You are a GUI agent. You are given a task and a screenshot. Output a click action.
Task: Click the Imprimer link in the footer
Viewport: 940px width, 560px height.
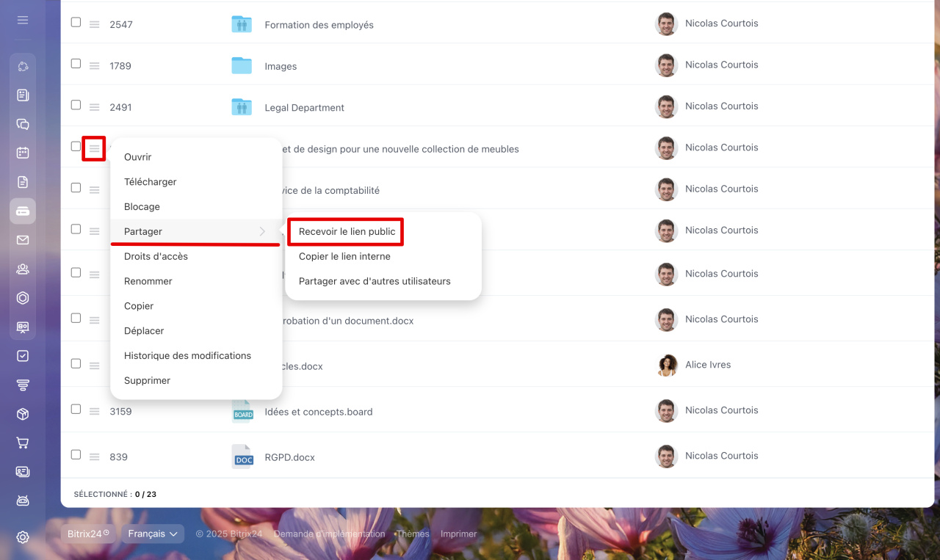(x=459, y=534)
